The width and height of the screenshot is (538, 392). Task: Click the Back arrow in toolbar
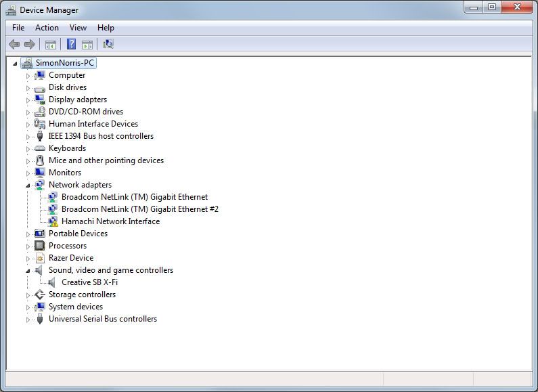pos(14,45)
